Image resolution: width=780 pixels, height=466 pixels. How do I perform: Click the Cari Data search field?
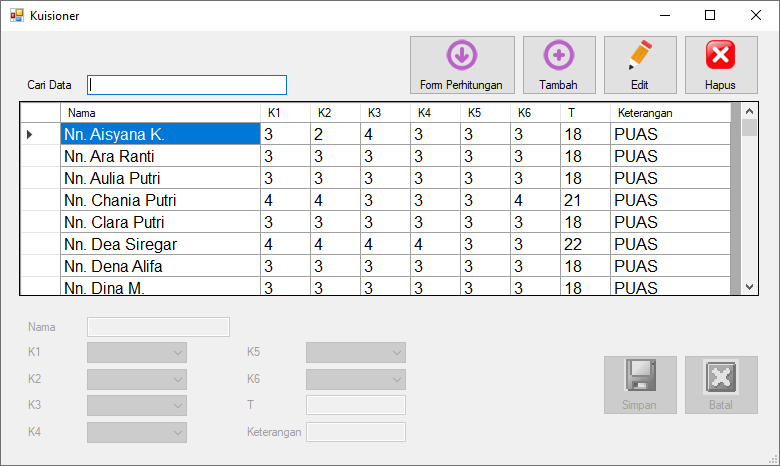[x=187, y=85]
